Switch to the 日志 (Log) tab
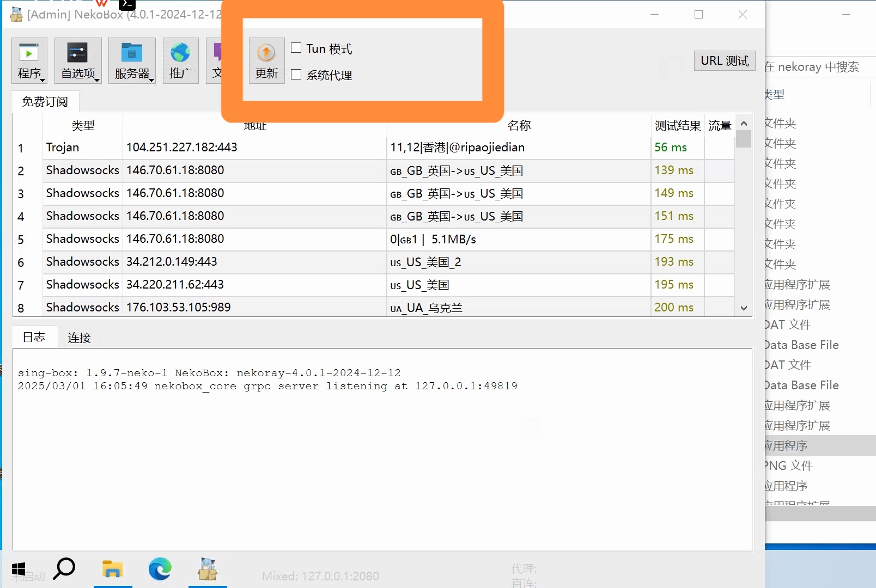The width and height of the screenshot is (876, 588). [x=34, y=337]
